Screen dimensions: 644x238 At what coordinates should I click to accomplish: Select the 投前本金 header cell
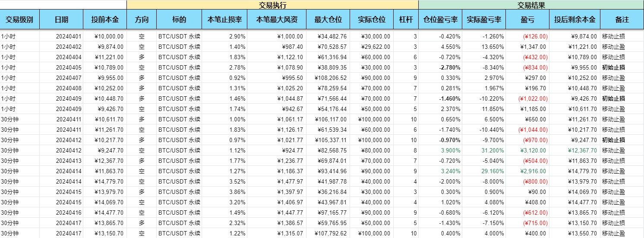pos(105,20)
